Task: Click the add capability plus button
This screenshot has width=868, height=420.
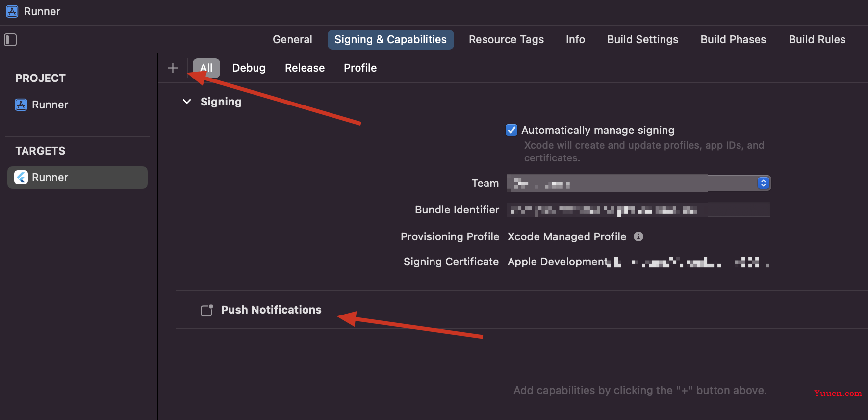Action: point(173,68)
